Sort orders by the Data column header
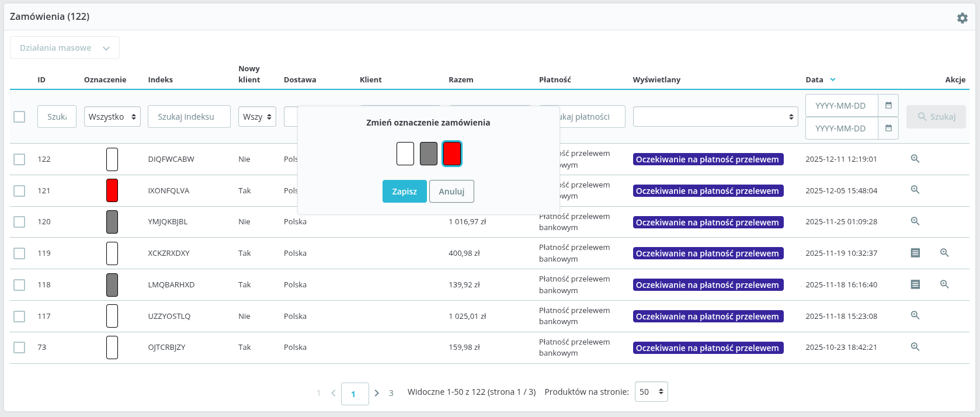This screenshot has width=980, height=417. point(814,80)
